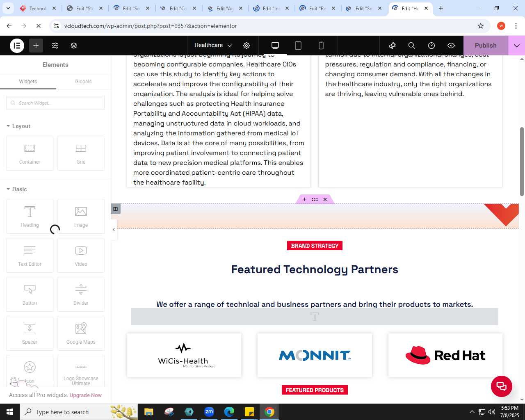Open the Chrome tab search dropdown
This screenshot has height=420, width=525.
[8, 8]
